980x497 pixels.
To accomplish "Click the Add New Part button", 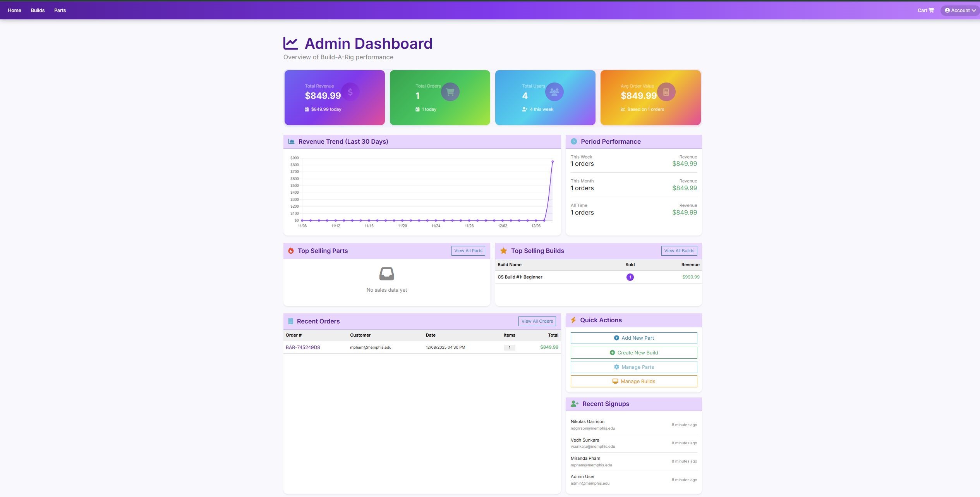I will coord(633,338).
